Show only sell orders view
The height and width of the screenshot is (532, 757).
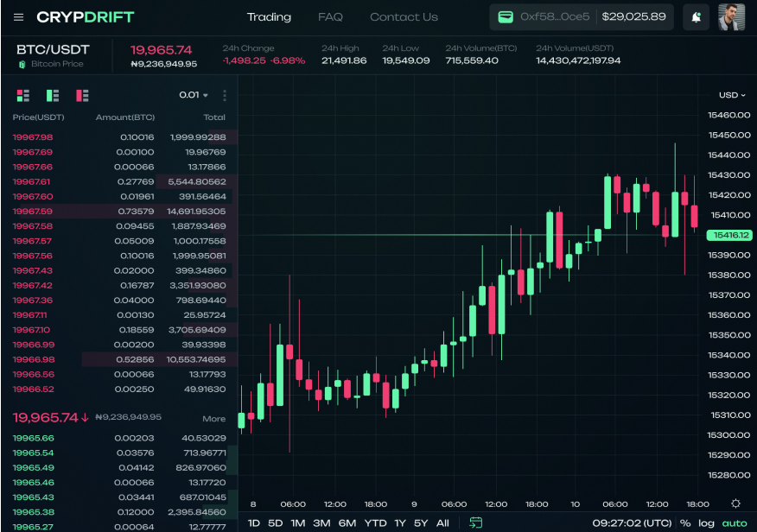82,95
